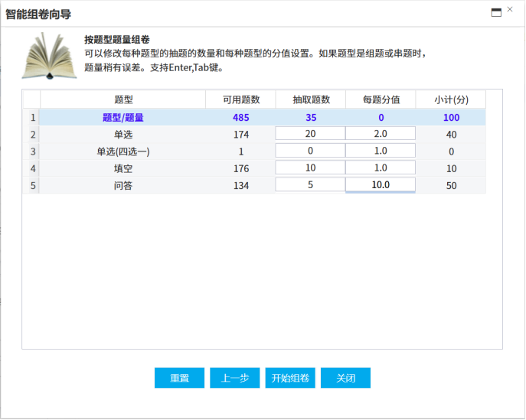This screenshot has width=526, height=420.
Task: Click the 重置 reset button
Action: pos(179,378)
